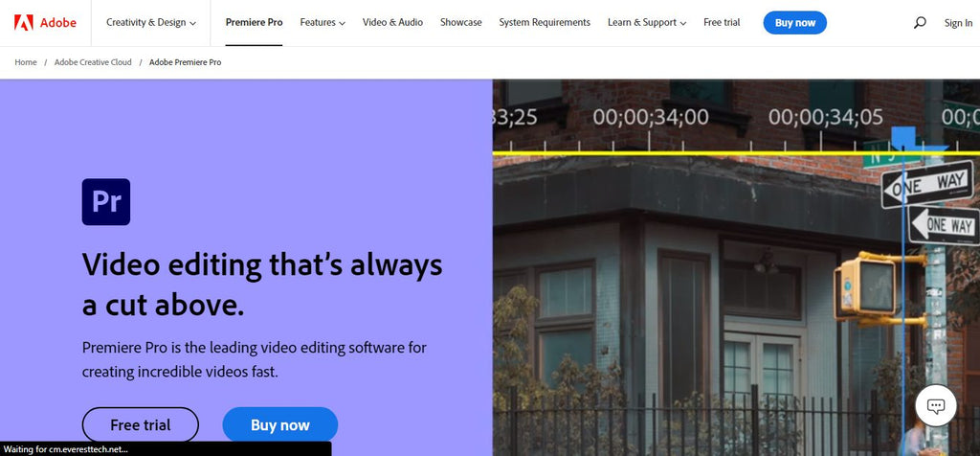Click timecode 00;00;34;05 on ruler
Image resolution: width=980 pixels, height=456 pixels.
click(826, 117)
